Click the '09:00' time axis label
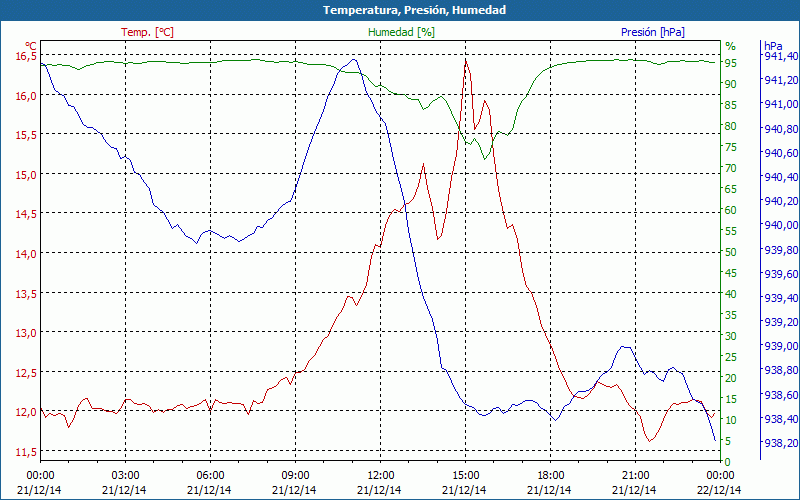This screenshot has height=500, width=800. coord(295,476)
